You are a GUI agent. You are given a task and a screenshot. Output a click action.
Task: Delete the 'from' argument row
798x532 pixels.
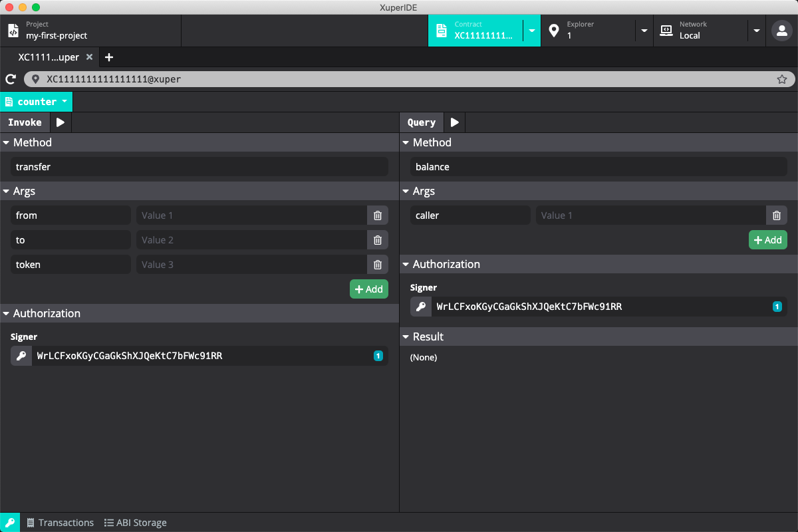click(378, 215)
